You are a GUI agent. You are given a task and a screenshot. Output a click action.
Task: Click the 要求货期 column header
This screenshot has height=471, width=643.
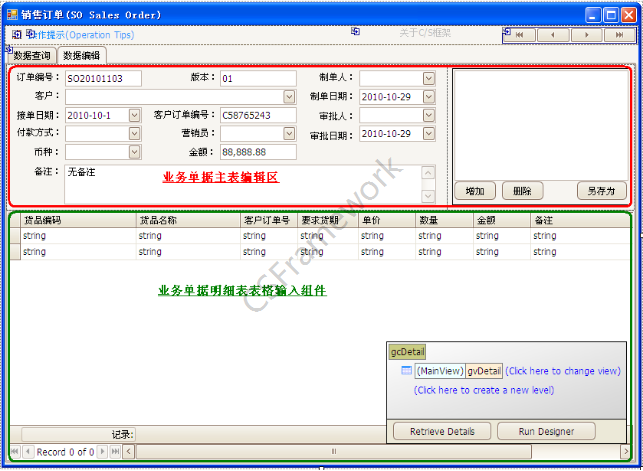coord(328,221)
